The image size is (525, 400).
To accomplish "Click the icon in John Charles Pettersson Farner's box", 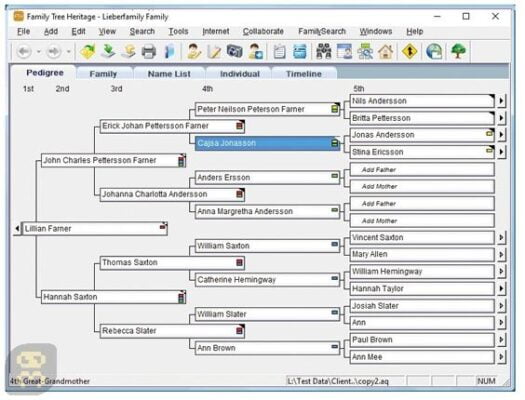I will [181, 161].
